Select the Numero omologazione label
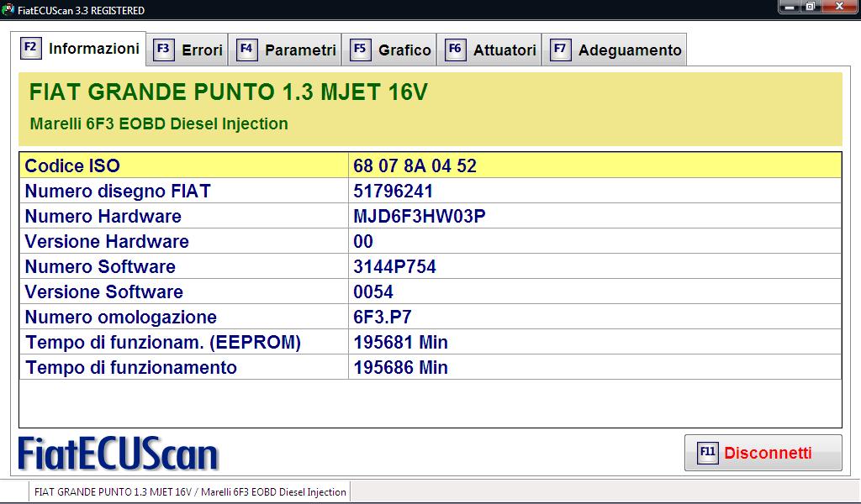861x504 pixels. pyautogui.click(x=121, y=317)
